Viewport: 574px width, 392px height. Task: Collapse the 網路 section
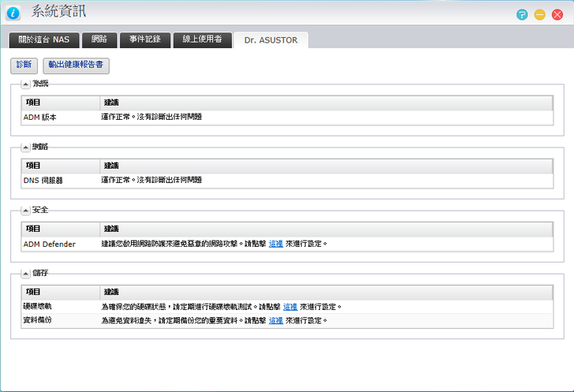[25, 147]
